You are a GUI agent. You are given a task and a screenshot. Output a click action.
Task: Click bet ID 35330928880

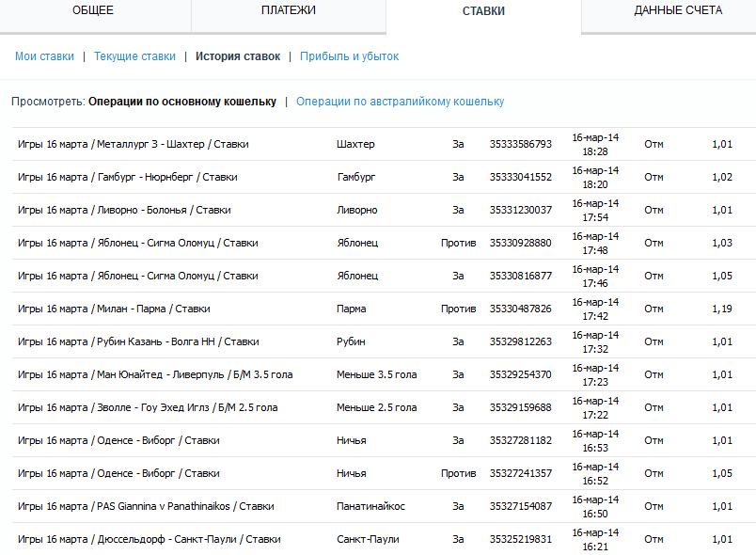521,243
